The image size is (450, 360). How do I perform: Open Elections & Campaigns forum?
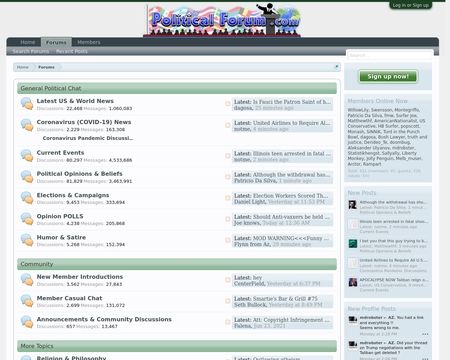[73, 195]
